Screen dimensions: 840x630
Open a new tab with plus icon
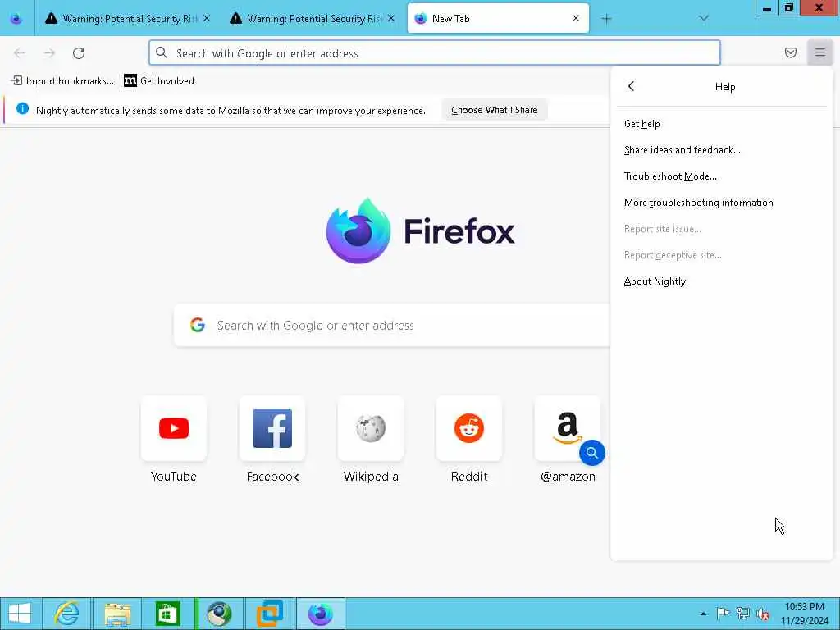point(606,19)
